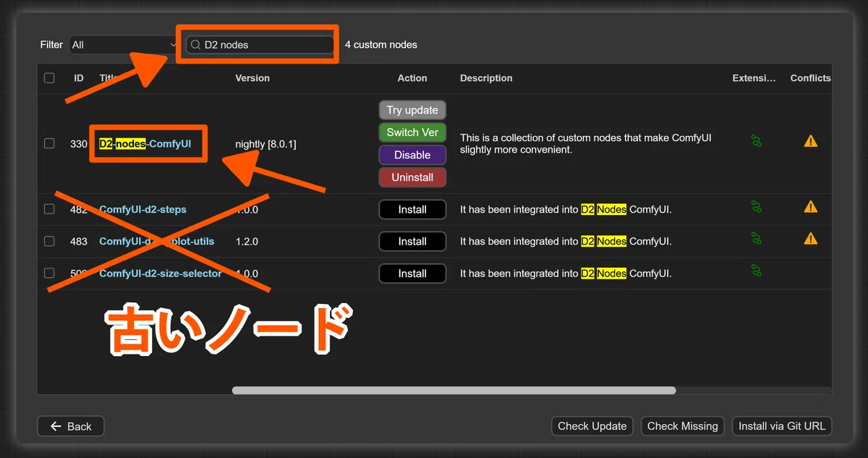Open extension link icon for ComfyUI-d2-steps row

[x=756, y=207]
